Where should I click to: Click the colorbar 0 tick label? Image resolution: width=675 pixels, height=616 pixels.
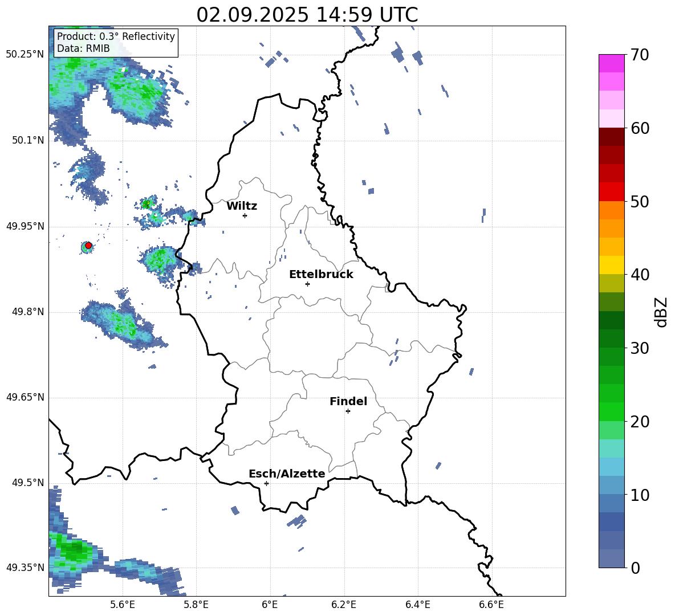click(x=635, y=568)
